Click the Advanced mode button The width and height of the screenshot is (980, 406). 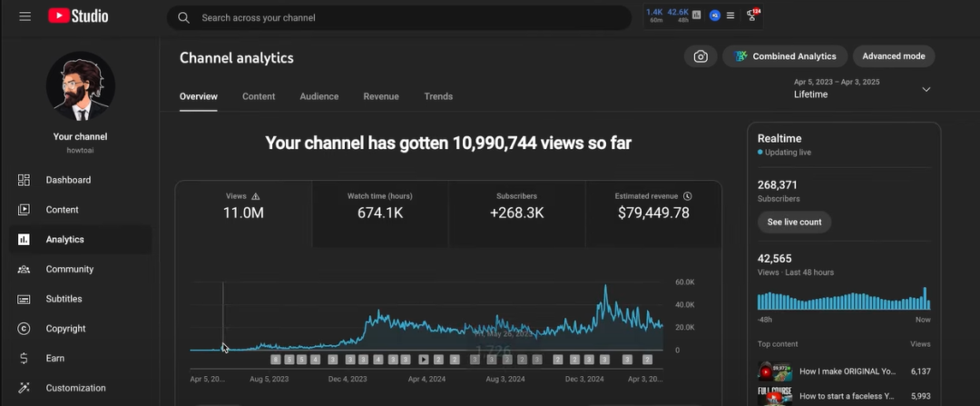click(893, 56)
